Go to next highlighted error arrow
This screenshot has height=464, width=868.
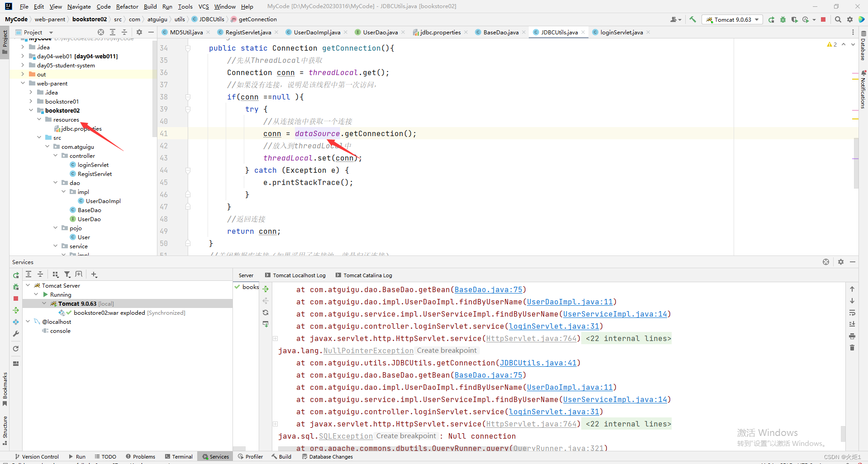(853, 44)
